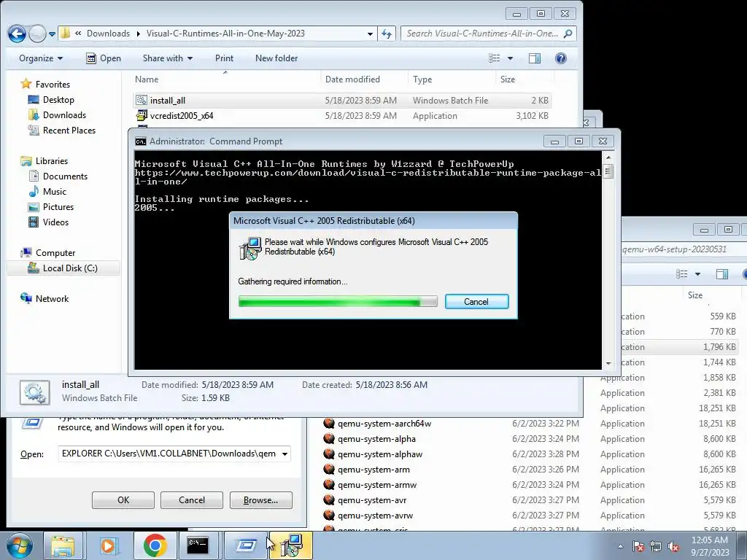Select the vcredist2005_x64 application icon
This screenshot has width=747, height=560.
[141, 115]
